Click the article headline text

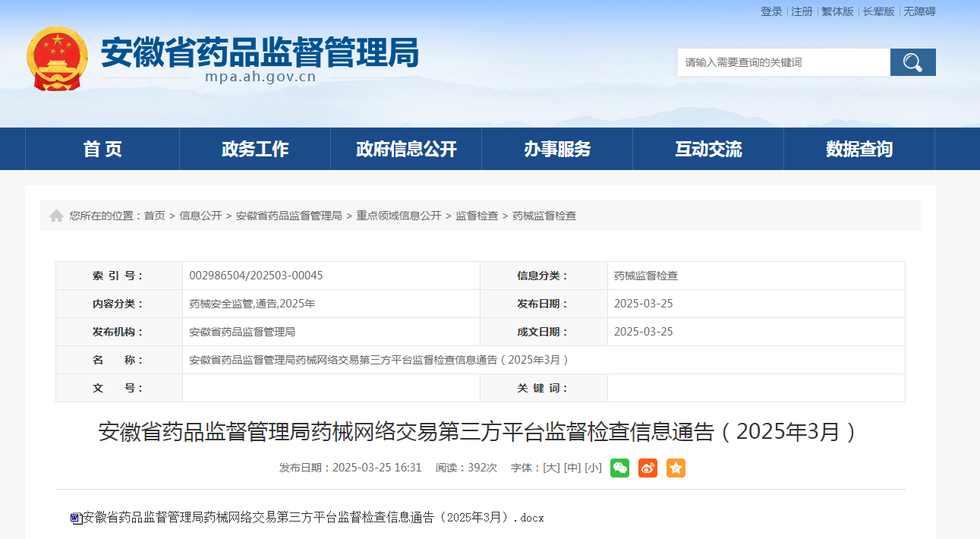[479, 432]
